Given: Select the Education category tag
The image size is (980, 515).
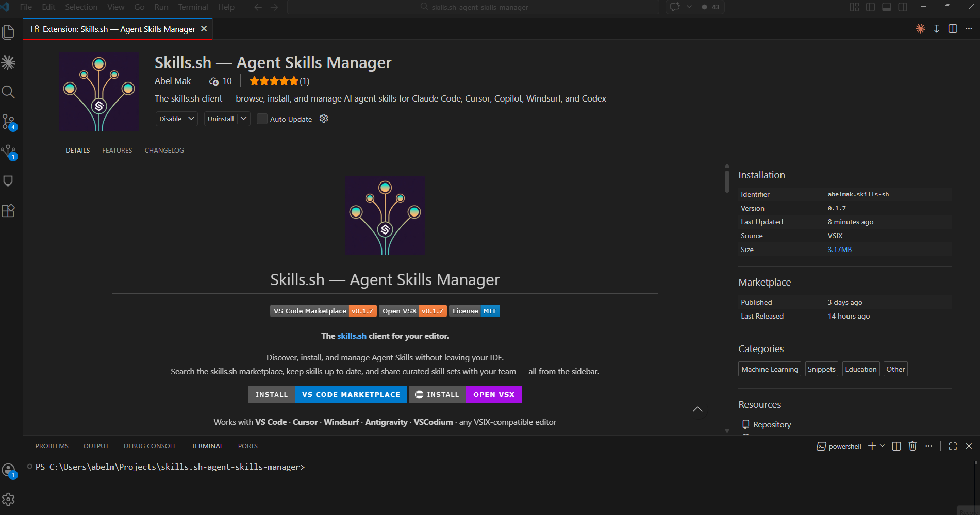Looking at the screenshot, I should click(860, 369).
